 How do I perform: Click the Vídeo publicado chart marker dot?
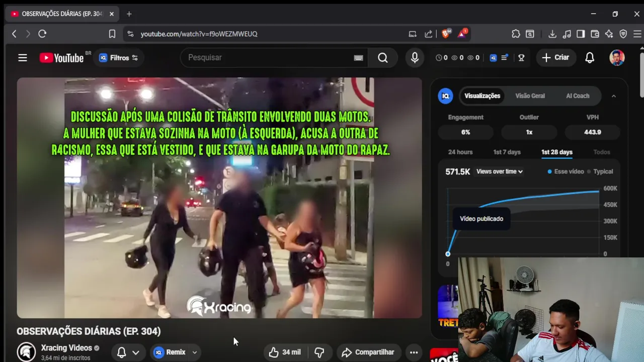tap(448, 254)
